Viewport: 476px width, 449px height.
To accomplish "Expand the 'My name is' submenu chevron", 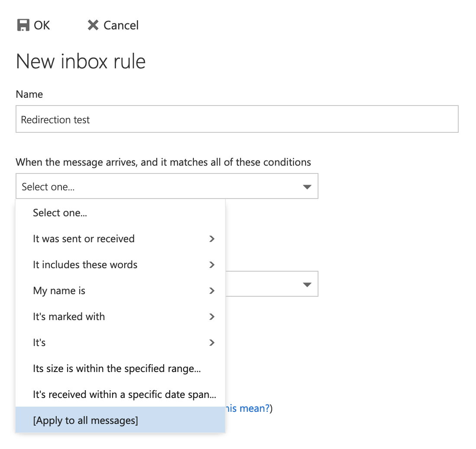I will pyautogui.click(x=212, y=291).
